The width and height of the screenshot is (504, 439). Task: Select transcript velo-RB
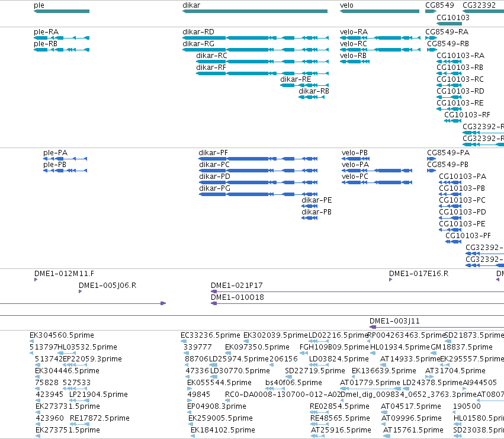click(355, 62)
